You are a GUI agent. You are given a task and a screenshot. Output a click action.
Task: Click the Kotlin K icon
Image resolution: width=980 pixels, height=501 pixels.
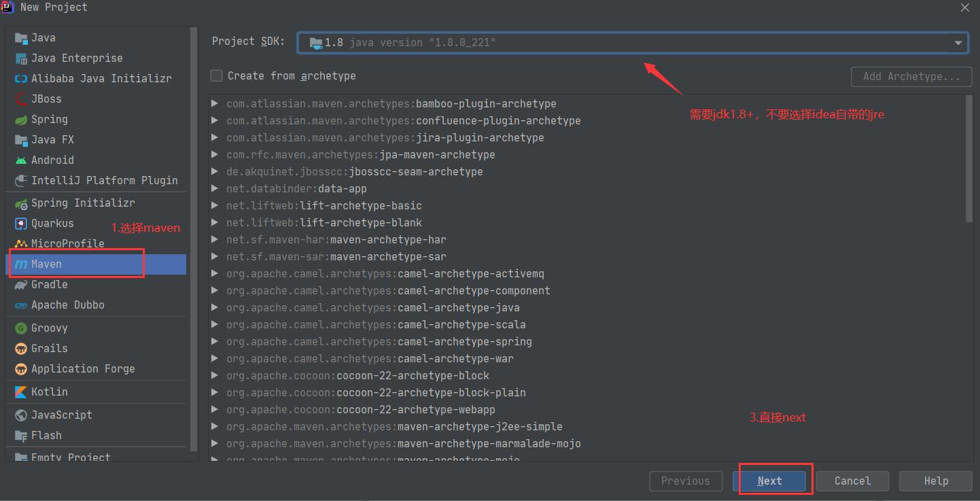click(20, 392)
